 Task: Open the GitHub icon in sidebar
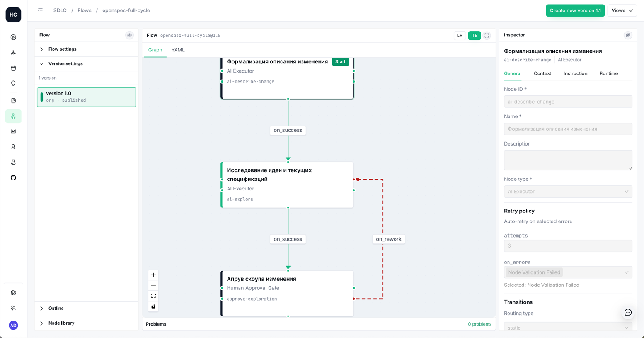[13, 178]
